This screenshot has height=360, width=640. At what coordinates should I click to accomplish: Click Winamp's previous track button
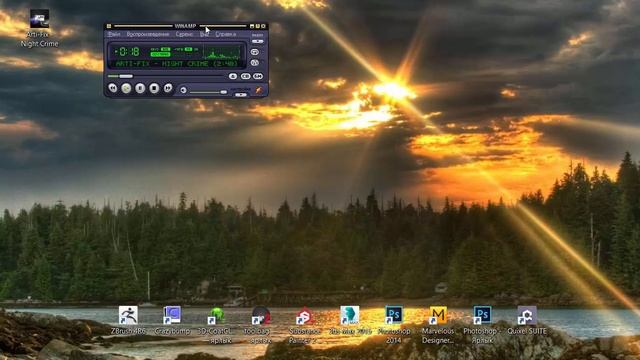[x=113, y=88]
